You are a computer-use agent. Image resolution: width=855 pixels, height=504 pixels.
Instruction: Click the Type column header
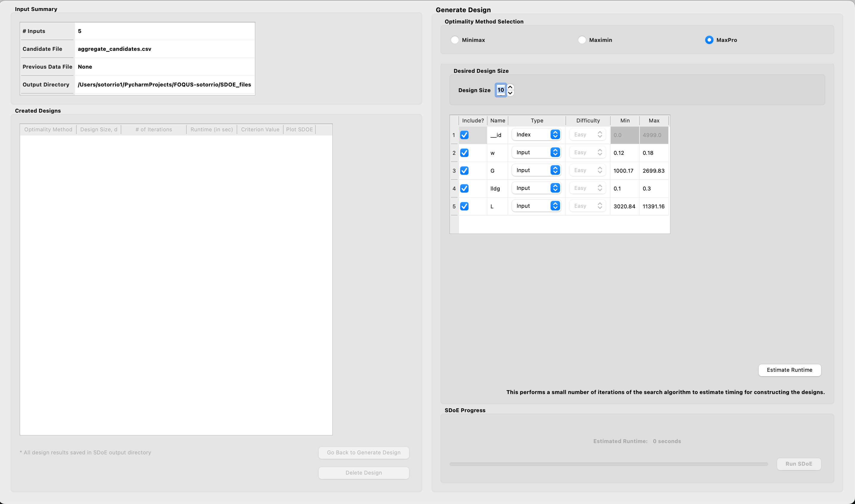[537, 121]
